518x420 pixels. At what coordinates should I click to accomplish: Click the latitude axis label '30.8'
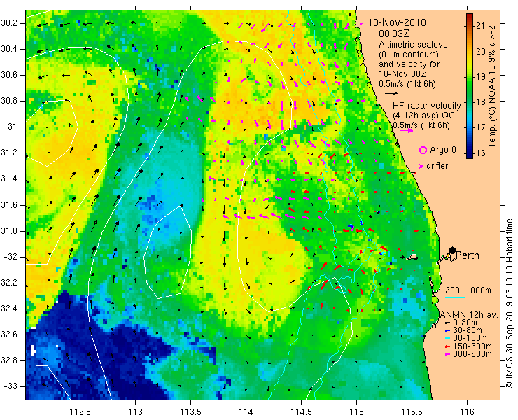(x=9, y=101)
